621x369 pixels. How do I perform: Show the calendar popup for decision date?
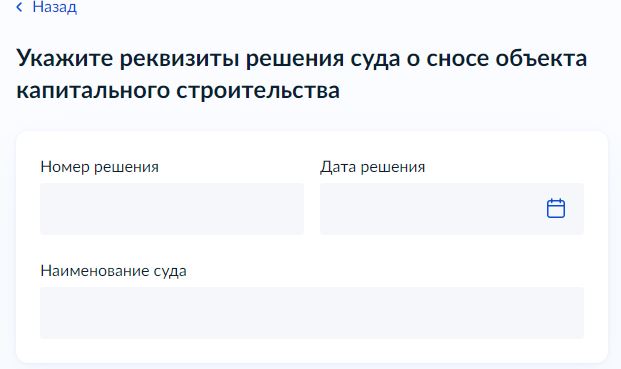pos(556,208)
